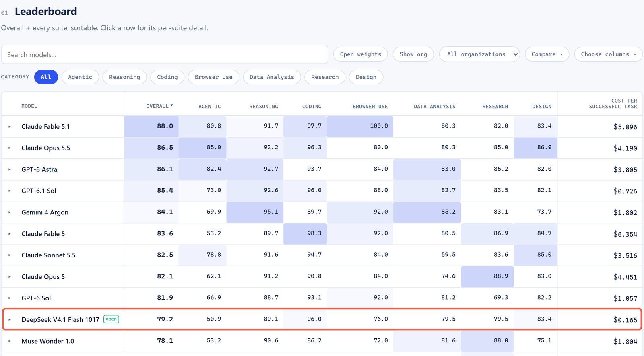Sort by the Model column header
The image size is (644, 356).
tap(29, 106)
